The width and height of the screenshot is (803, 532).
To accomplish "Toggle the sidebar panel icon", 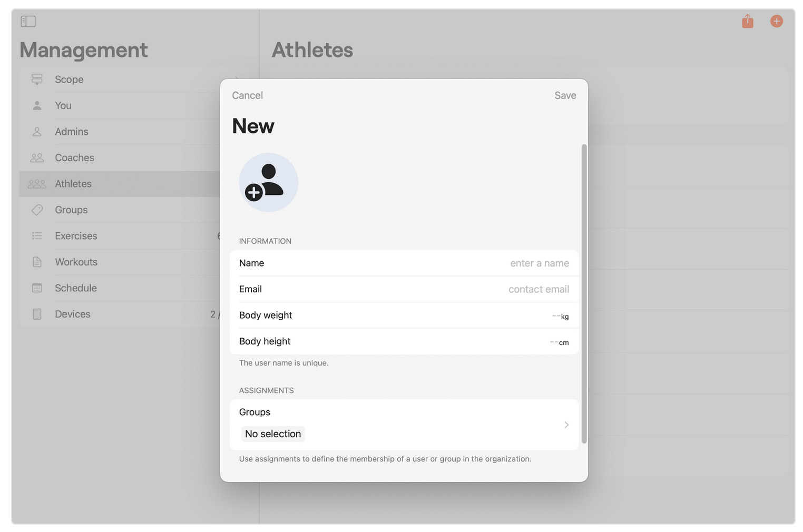I will (x=28, y=22).
